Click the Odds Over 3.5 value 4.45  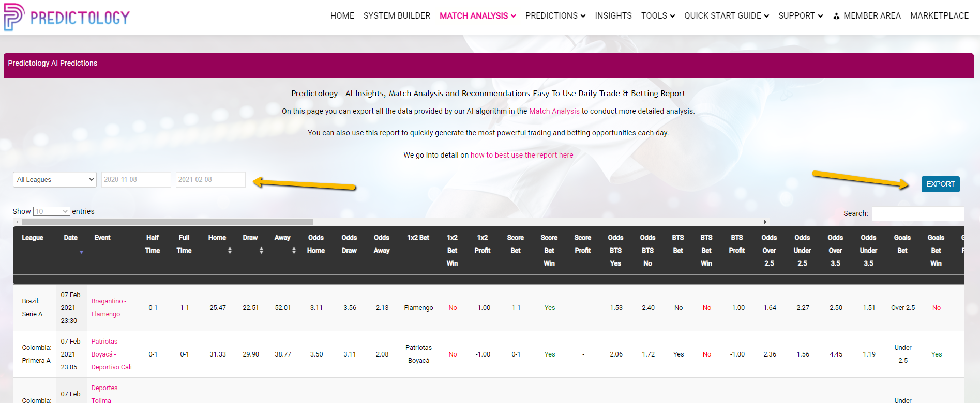coord(836,354)
